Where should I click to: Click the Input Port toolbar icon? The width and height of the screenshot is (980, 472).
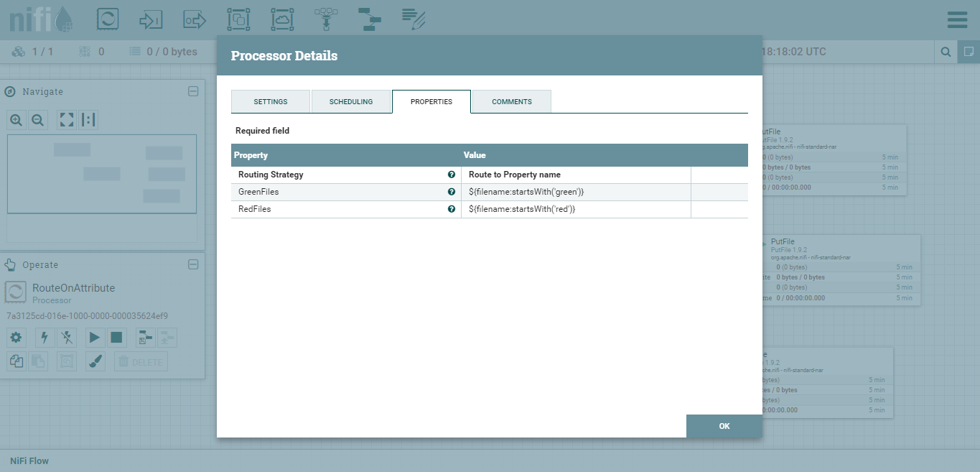(151, 19)
